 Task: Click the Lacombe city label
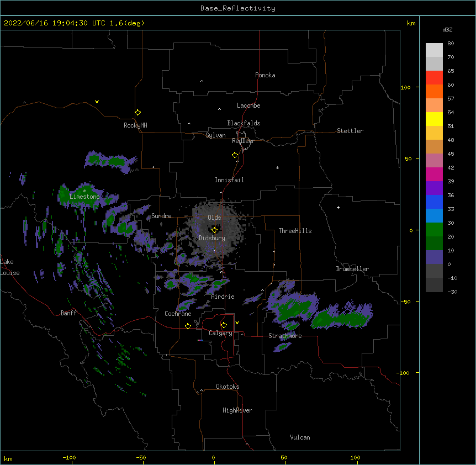[248, 105]
